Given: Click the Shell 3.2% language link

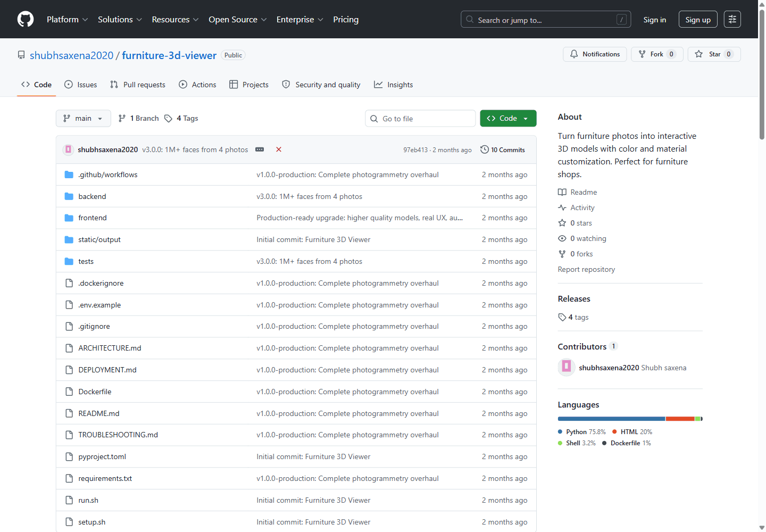Looking at the screenshot, I should (577, 443).
